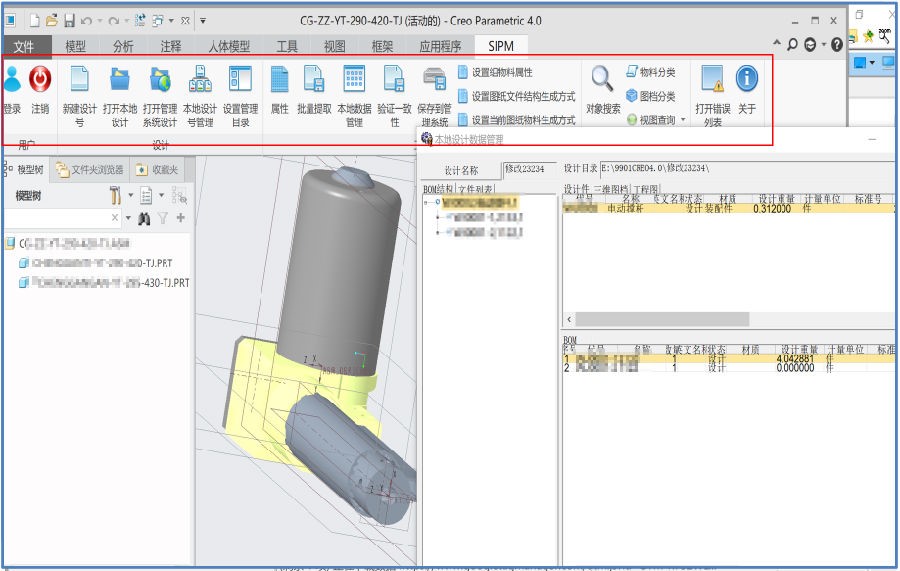Viewport: 900px width, 571px height.
Task: Select the 文件列表 tab in dialog
Action: (x=477, y=188)
